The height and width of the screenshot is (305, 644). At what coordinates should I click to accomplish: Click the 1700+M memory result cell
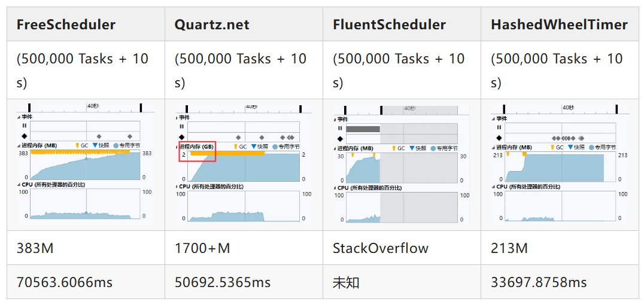(202, 248)
